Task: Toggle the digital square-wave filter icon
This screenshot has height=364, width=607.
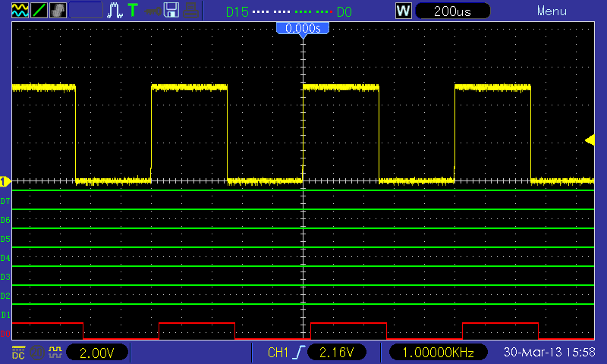Action: click(x=55, y=352)
